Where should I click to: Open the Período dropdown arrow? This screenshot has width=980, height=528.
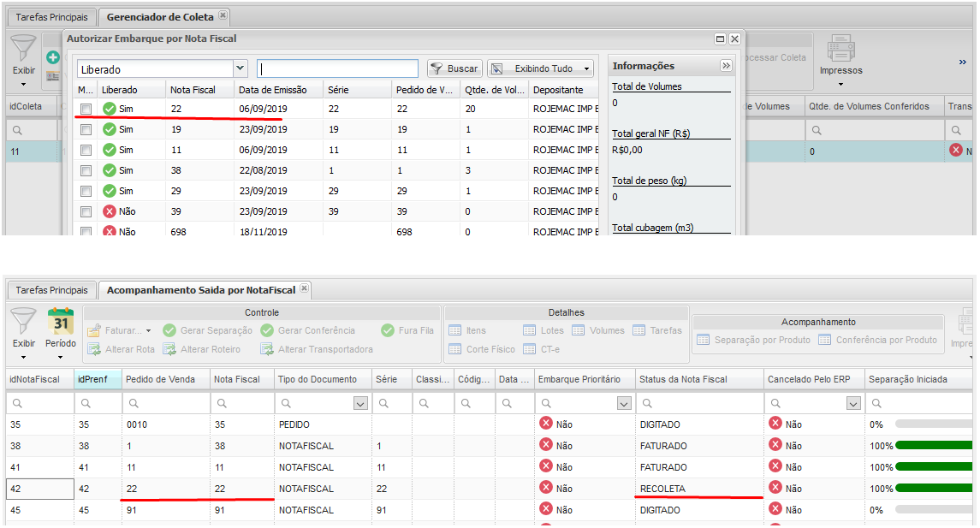tap(61, 358)
